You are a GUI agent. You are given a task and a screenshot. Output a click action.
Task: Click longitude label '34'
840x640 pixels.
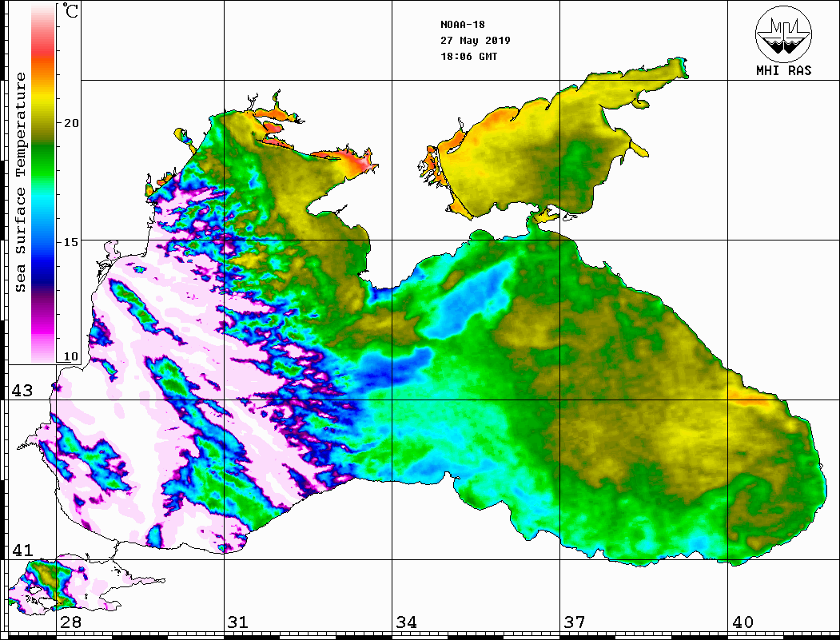pyautogui.click(x=407, y=622)
